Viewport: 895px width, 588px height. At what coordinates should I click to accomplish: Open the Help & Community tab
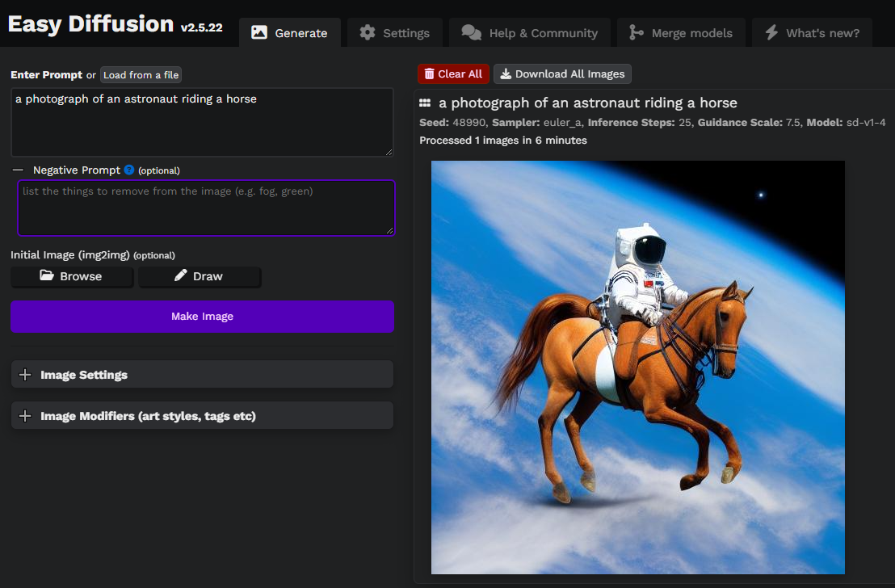529,32
